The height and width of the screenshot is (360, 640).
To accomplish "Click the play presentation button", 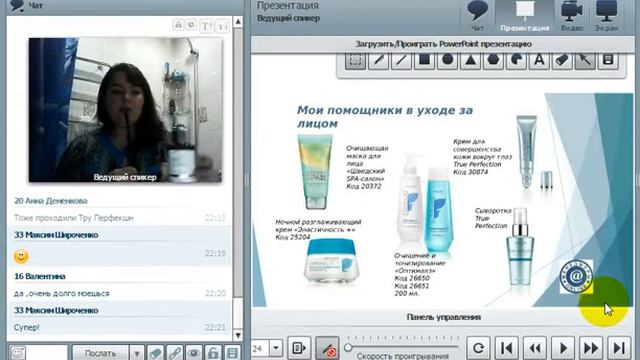I will (563, 348).
